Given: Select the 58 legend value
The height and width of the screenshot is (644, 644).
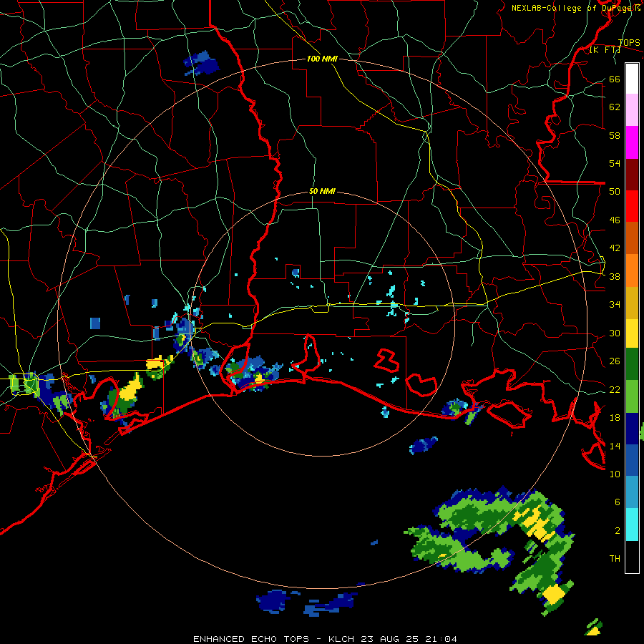Looking at the screenshot, I should 615,135.
